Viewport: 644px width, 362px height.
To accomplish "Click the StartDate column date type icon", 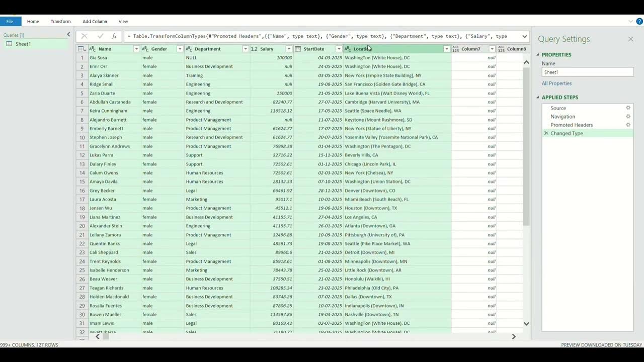I will tap(298, 49).
